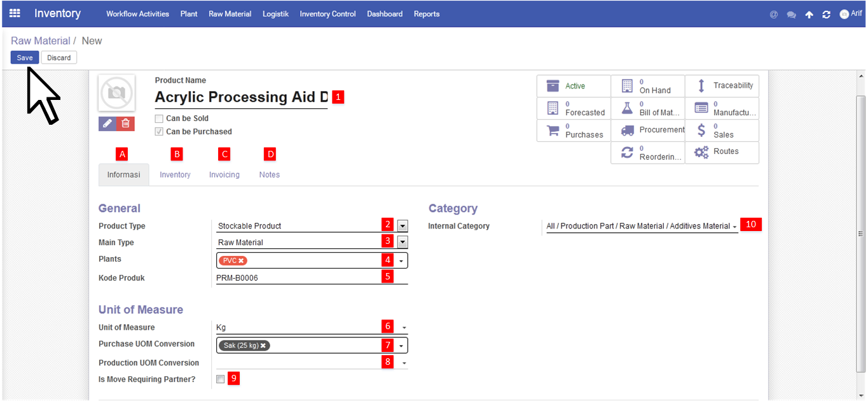The width and height of the screenshot is (868, 401).
Task: Open the Internal Category dropdown
Action: pyautogui.click(x=734, y=227)
